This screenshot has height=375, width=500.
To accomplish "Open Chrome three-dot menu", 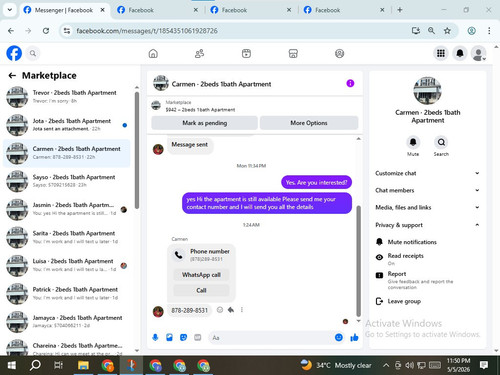I will coord(489,31).
